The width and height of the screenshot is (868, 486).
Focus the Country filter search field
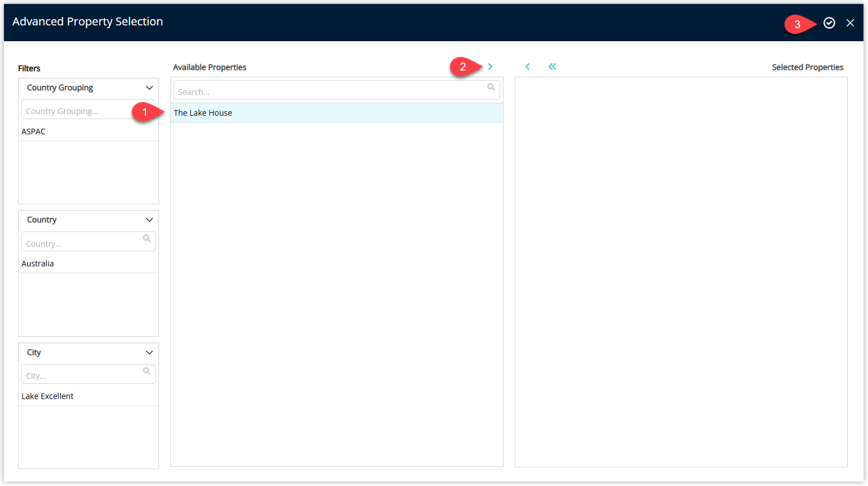89,242
